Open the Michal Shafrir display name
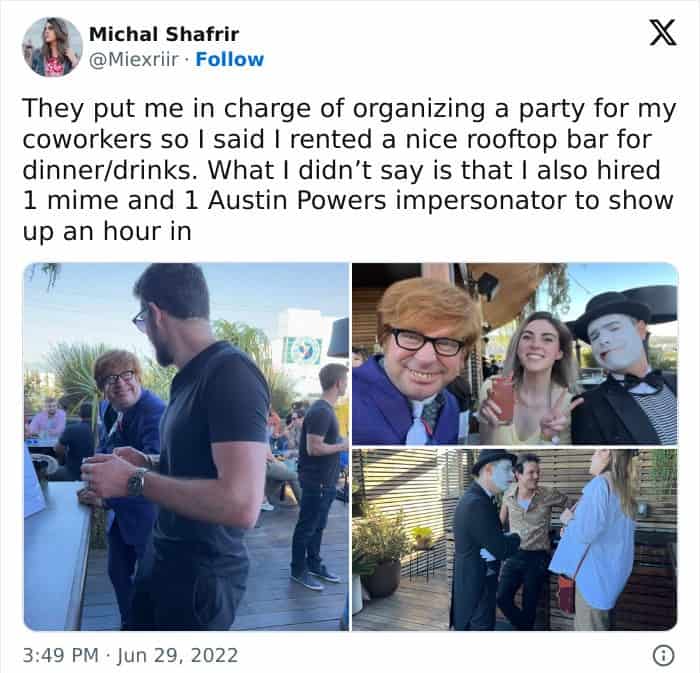The image size is (700, 673). (x=164, y=34)
